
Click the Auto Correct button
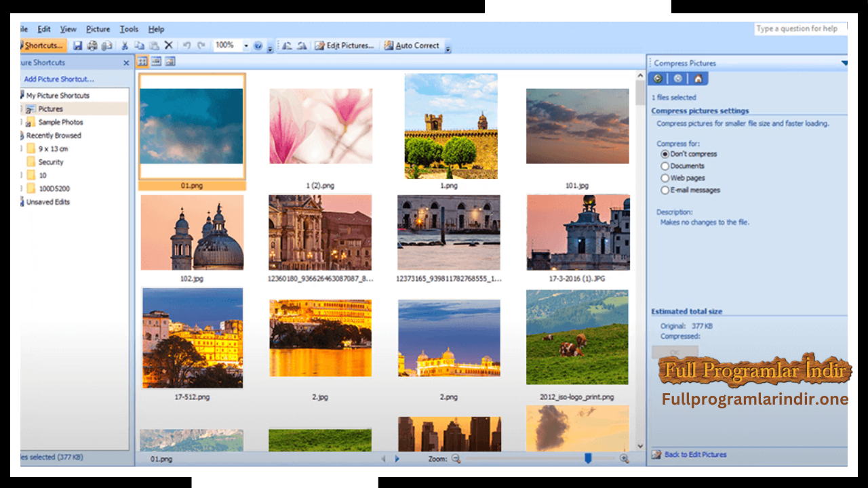click(412, 45)
